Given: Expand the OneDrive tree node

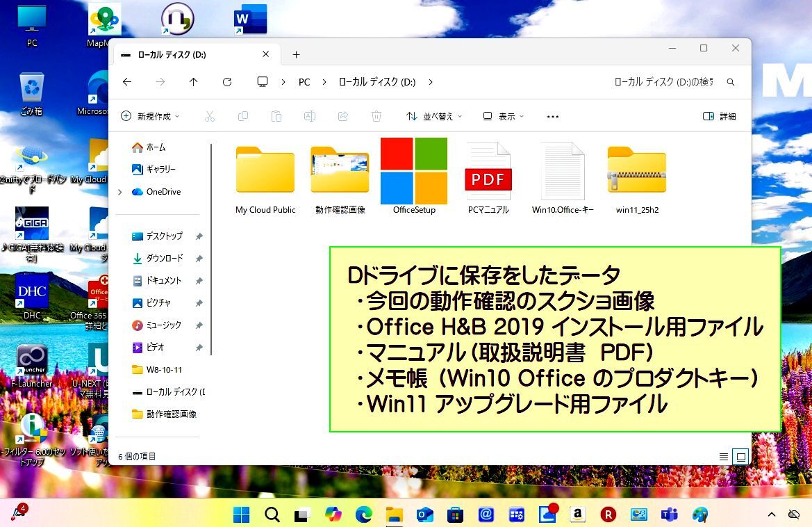Looking at the screenshot, I should click(x=120, y=192).
